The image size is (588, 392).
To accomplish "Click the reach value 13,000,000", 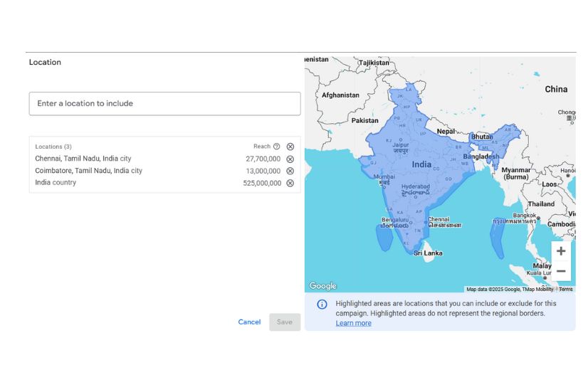I will (x=263, y=171).
